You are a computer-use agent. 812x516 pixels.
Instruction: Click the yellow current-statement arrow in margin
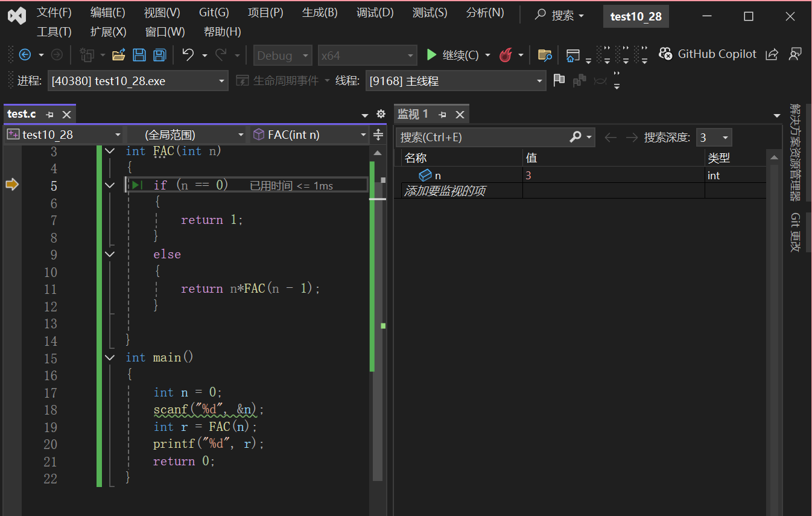coord(12,185)
